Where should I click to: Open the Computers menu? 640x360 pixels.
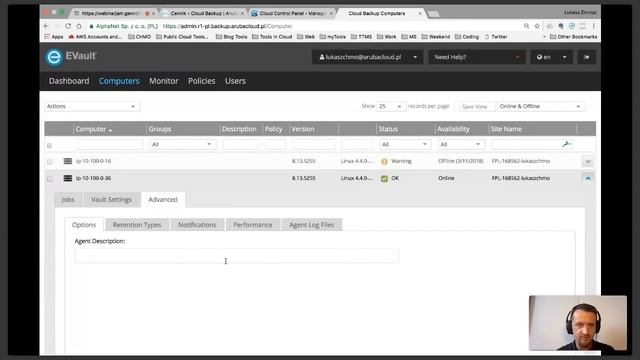(x=119, y=81)
